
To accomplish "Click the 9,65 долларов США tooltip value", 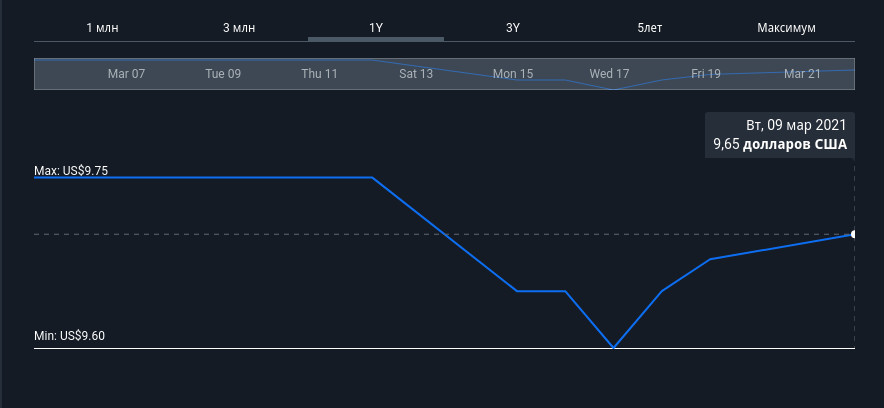I will pos(779,145).
